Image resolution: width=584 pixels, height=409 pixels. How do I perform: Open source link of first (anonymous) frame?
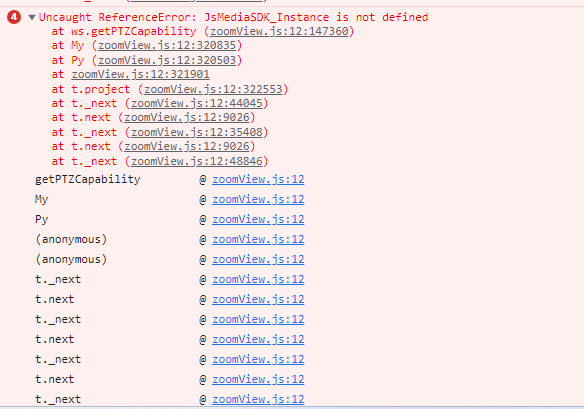258,240
